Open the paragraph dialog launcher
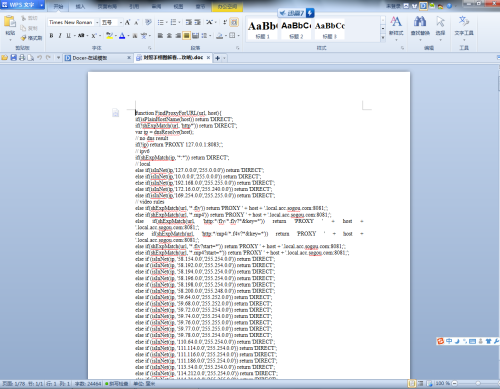 tap(238, 48)
